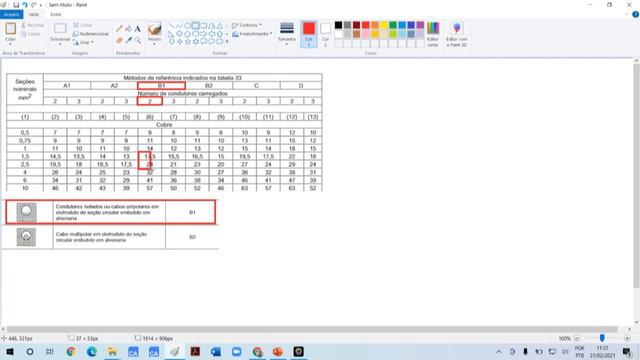
Task: Click the vertical scrollbar of canvas
Action: pyautogui.click(x=636, y=176)
